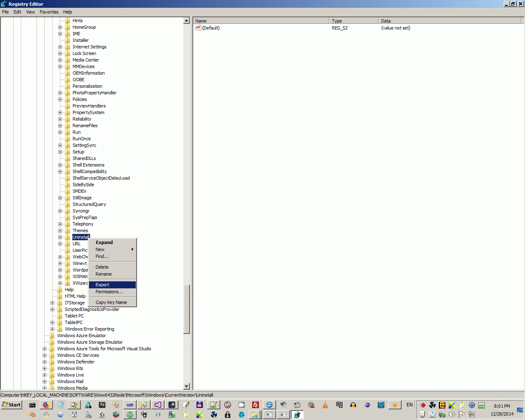Click the network connection tray icon
The height and width of the screenshot is (420, 525).
(472, 414)
